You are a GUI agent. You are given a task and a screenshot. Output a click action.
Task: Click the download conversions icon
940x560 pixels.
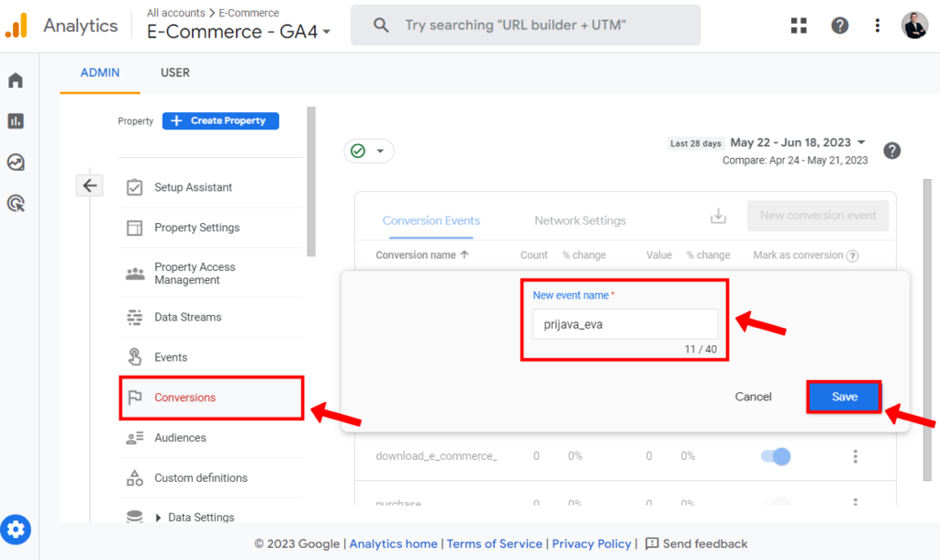click(x=718, y=216)
